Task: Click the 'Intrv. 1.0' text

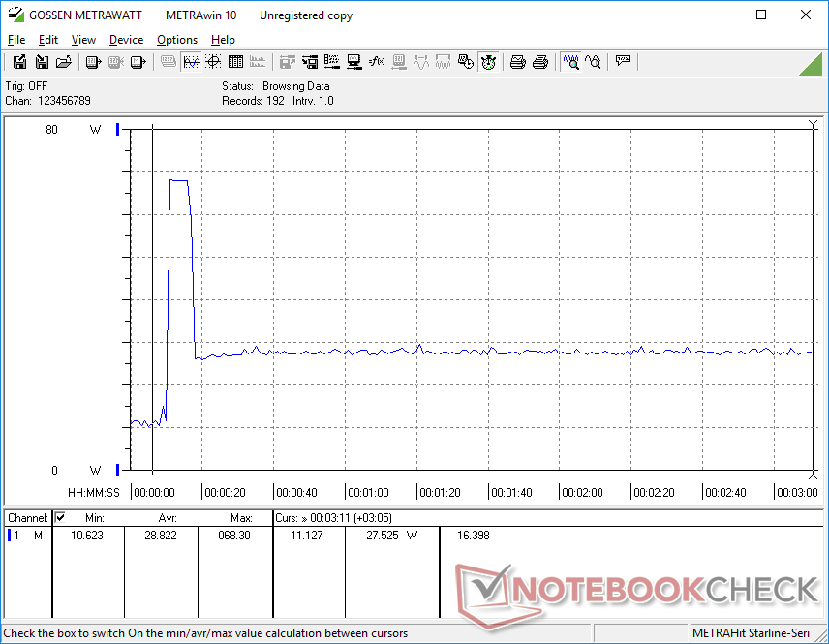Action: 313,101
